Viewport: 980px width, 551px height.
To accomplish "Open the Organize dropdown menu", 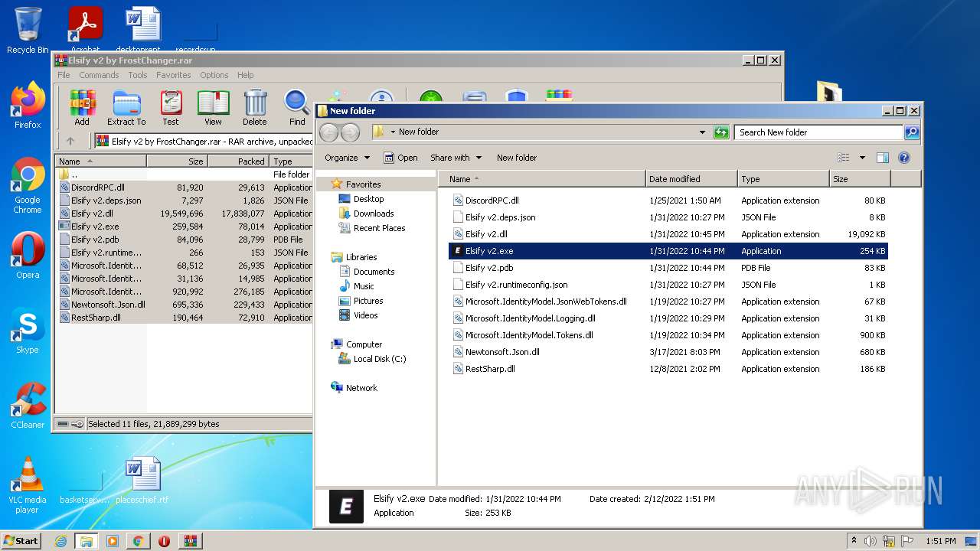I will pos(348,158).
